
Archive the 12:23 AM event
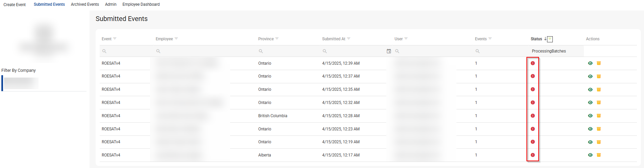click(x=598, y=129)
